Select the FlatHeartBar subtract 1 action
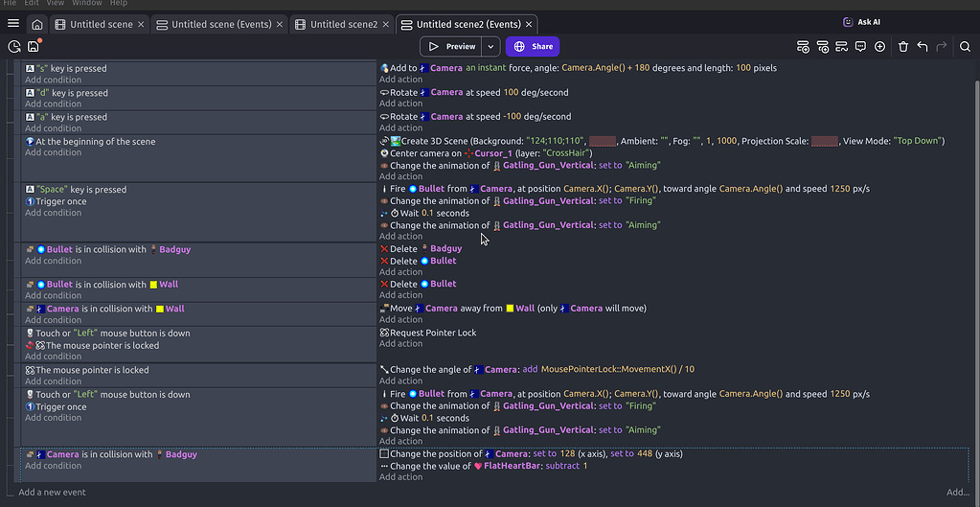This screenshot has height=507, width=980. [484, 467]
